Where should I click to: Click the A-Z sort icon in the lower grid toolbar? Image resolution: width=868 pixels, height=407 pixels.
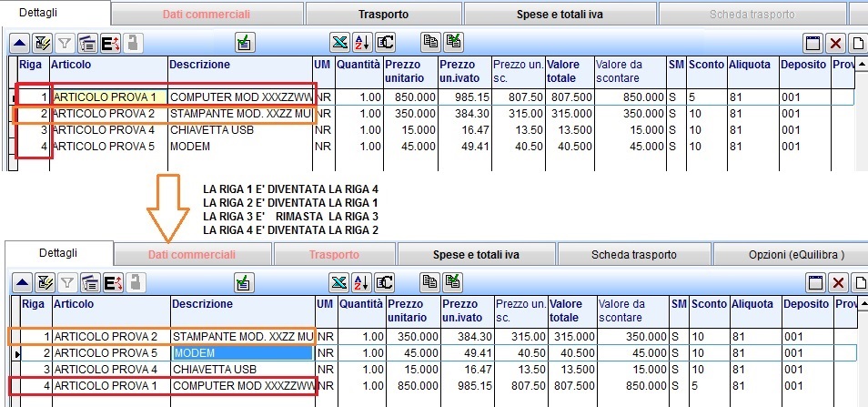point(362,282)
